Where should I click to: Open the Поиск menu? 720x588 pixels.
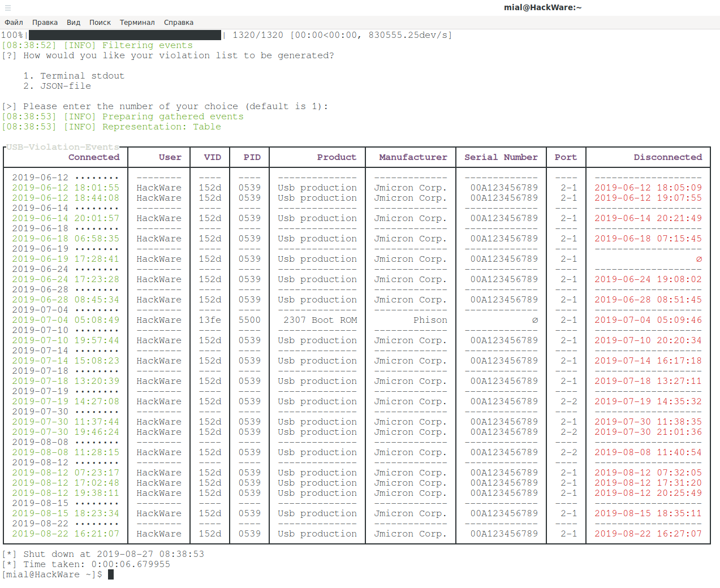click(x=100, y=23)
